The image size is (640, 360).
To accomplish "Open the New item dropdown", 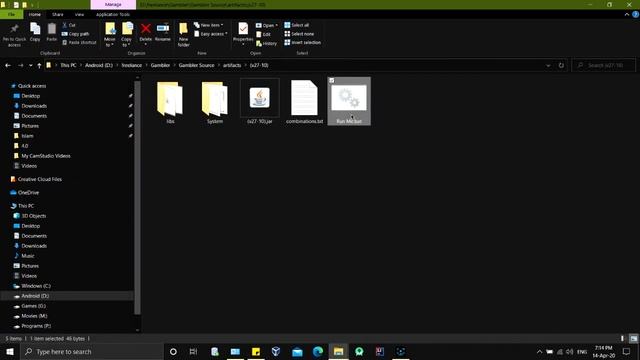I will coord(209,25).
